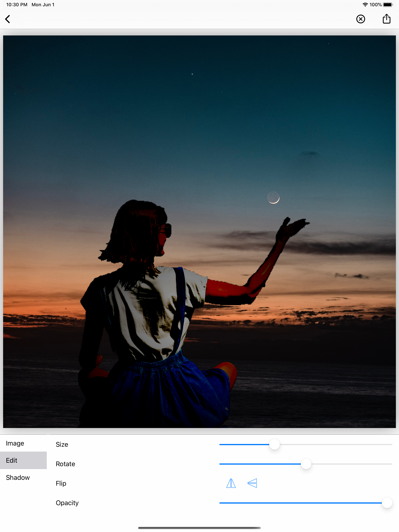Tap the back chevron arrow
Image resolution: width=399 pixels, height=532 pixels.
[x=8, y=19]
